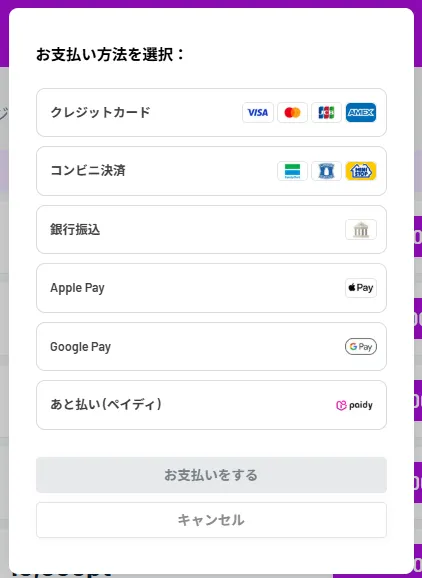Viewport: 422px width, 578px height.
Task: Select クレジットカード payment option
Action: pyautogui.click(x=211, y=112)
